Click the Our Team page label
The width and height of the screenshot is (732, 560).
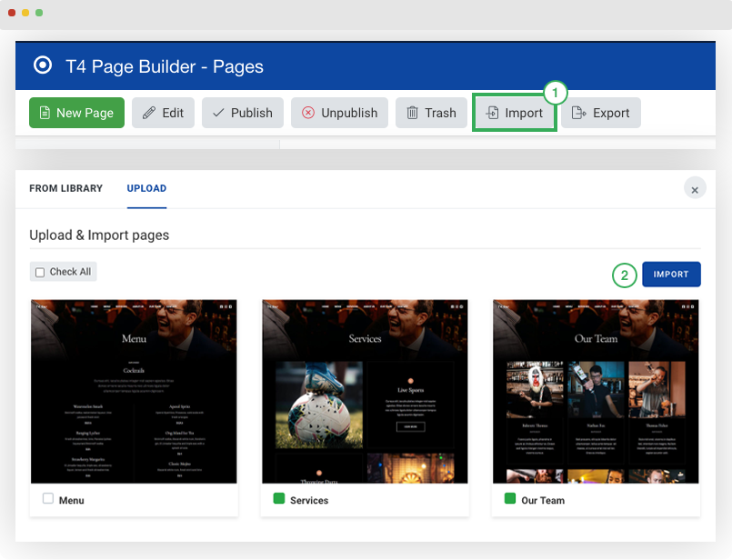pyautogui.click(x=543, y=500)
